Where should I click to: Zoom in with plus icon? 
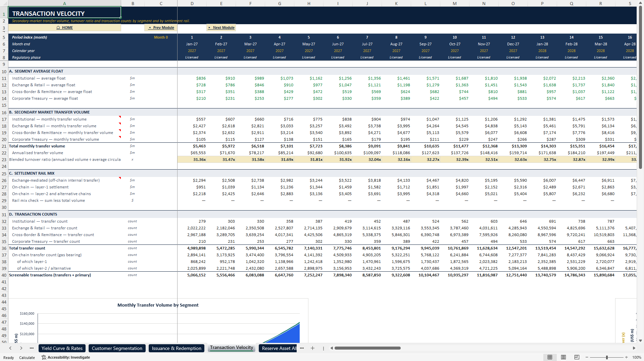[627, 357]
